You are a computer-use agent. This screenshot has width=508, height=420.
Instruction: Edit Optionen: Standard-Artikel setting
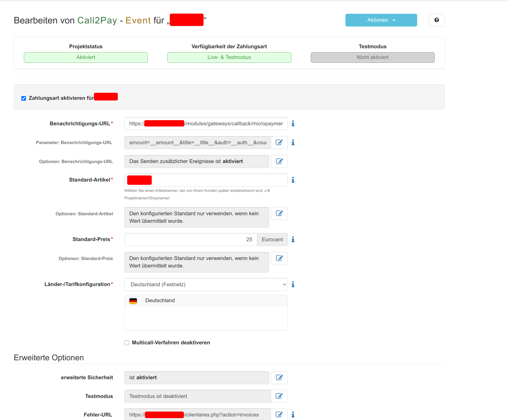(x=279, y=213)
